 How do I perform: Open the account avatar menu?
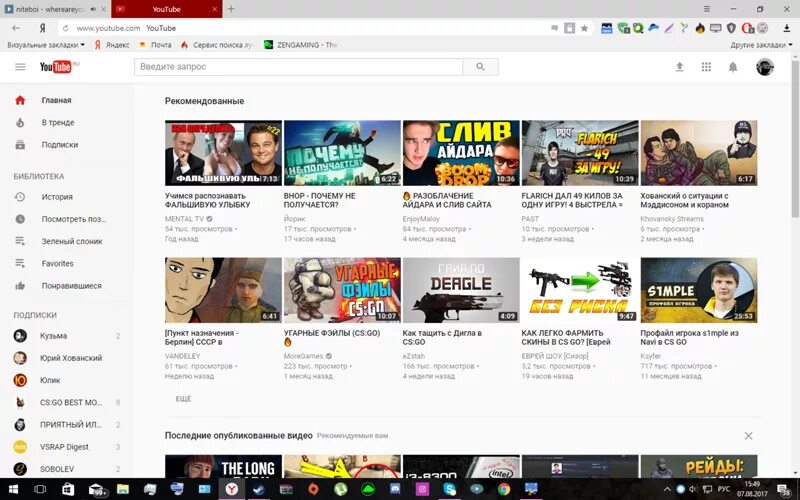(x=765, y=67)
